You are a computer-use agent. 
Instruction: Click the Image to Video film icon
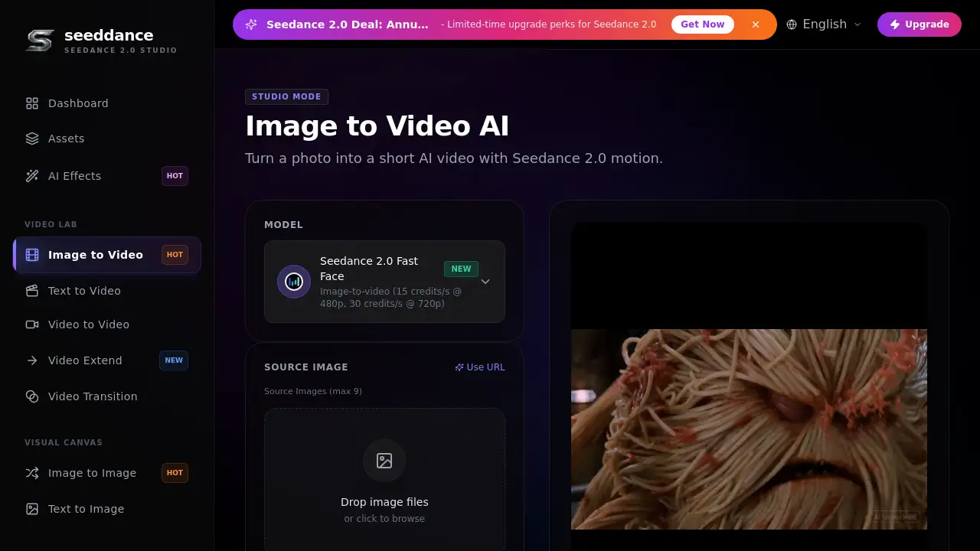32,255
